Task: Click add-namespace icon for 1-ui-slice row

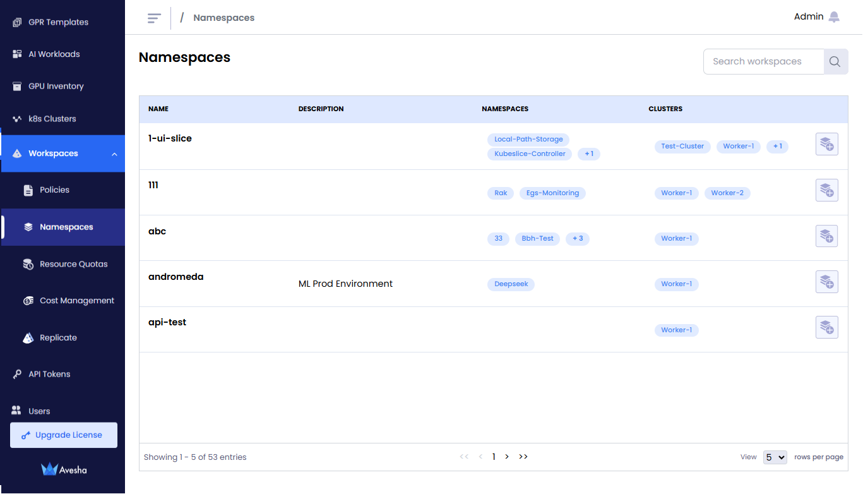Action: [x=826, y=145]
